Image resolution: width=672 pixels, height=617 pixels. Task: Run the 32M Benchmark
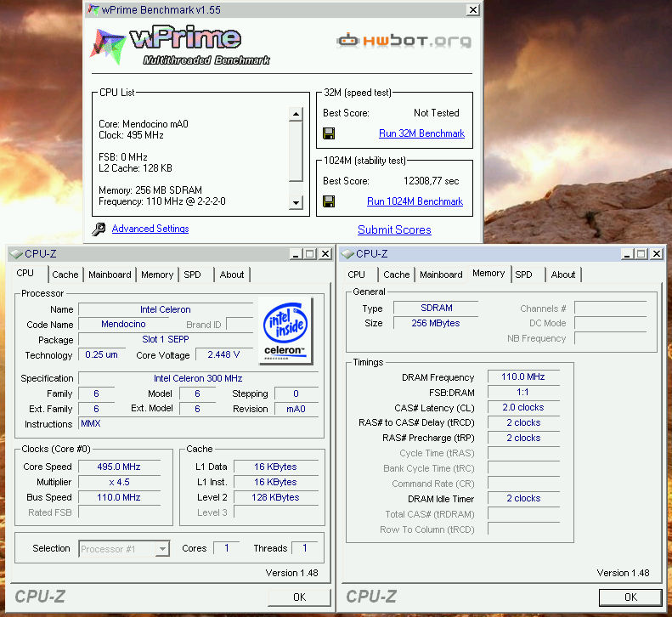tap(421, 133)
